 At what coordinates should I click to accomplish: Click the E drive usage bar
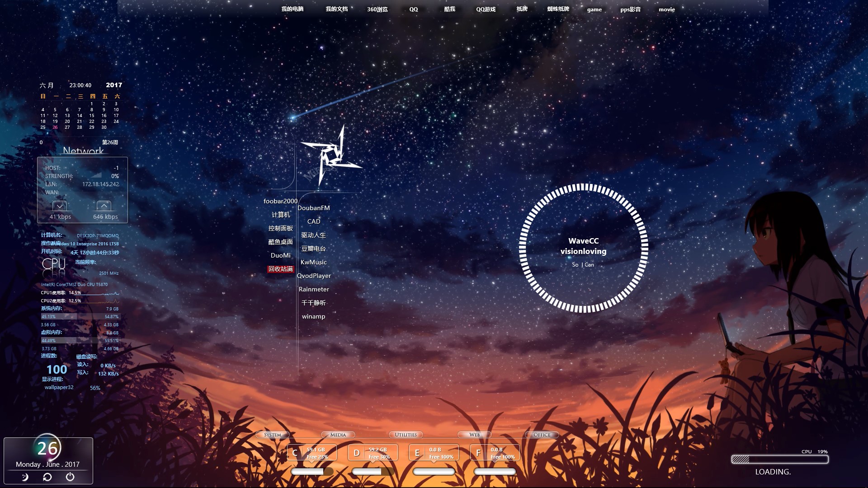click(434, 471)
